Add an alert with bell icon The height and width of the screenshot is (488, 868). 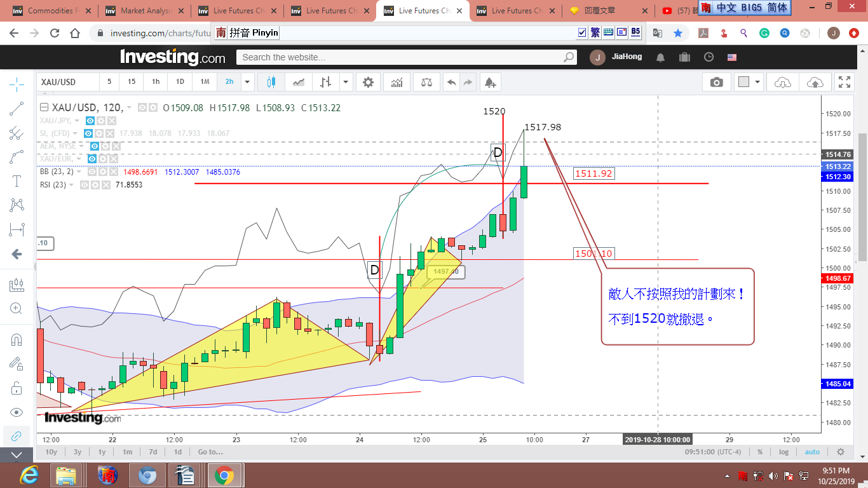[489, 82]
